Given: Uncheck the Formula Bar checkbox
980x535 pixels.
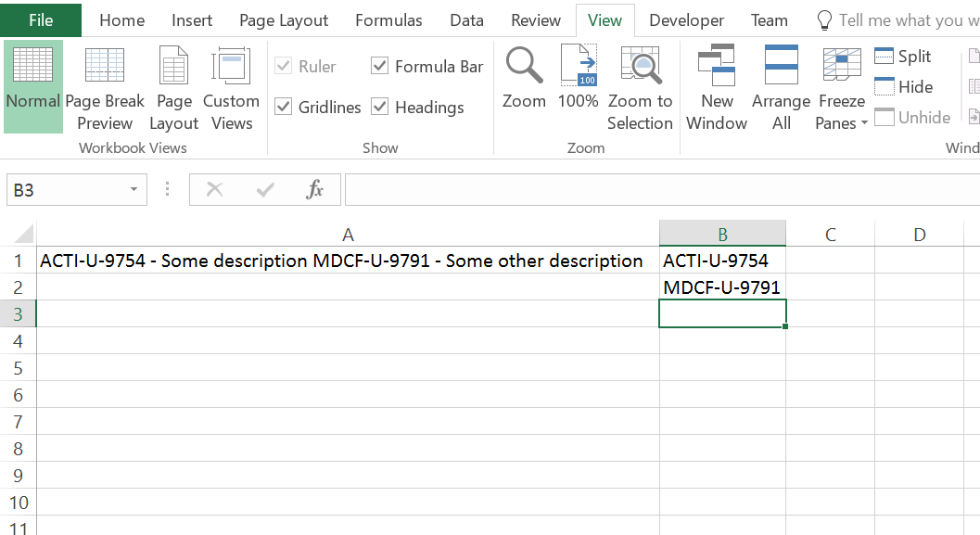Looking at the screenshot, I should click(380, 66).
